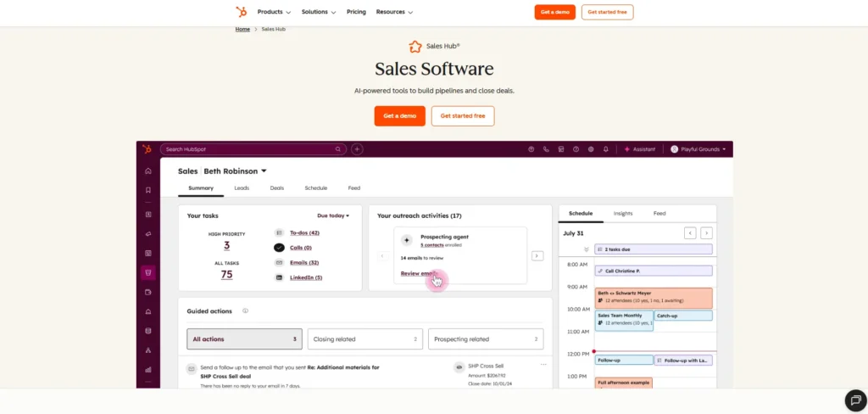Open the help question mark icon
Image resolution: width=868 pixels, height=414 pixels.
[576, 149]
